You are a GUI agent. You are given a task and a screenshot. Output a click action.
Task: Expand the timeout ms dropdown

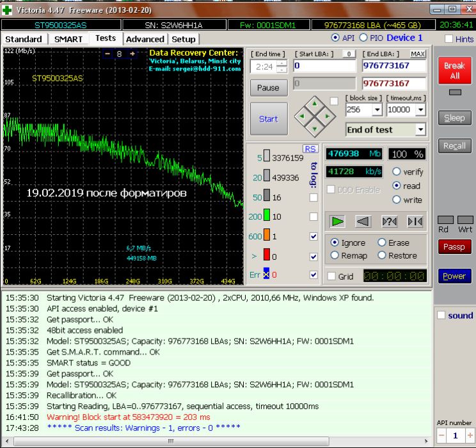[x=420, y=110]
